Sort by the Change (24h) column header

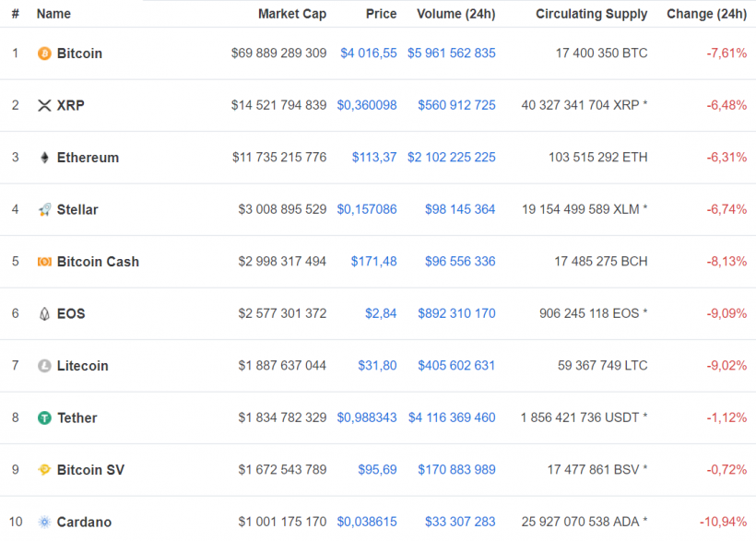pyautogui.click(x=707, y=14)
